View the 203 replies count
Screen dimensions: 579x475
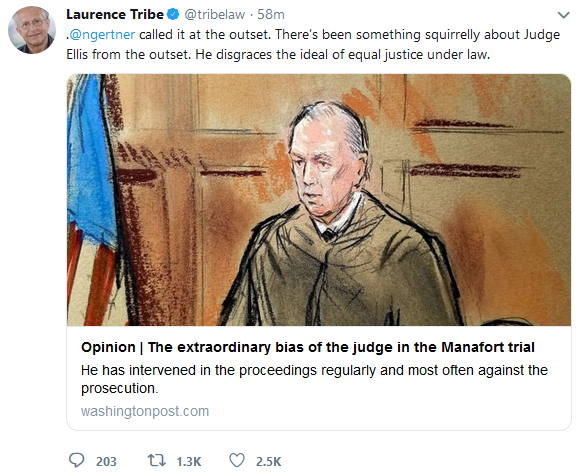(x=106, y=461)
